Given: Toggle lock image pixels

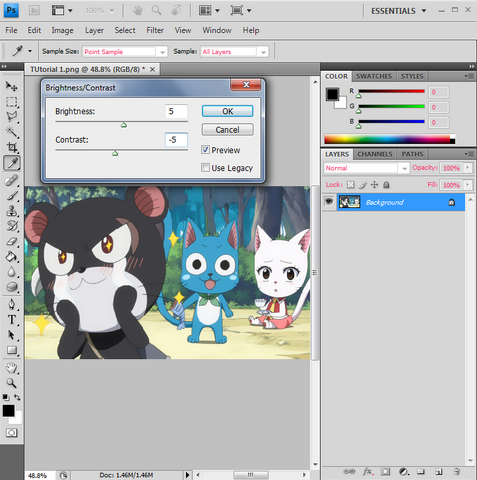Looking at the screenshot, I should tap(363, 185).
